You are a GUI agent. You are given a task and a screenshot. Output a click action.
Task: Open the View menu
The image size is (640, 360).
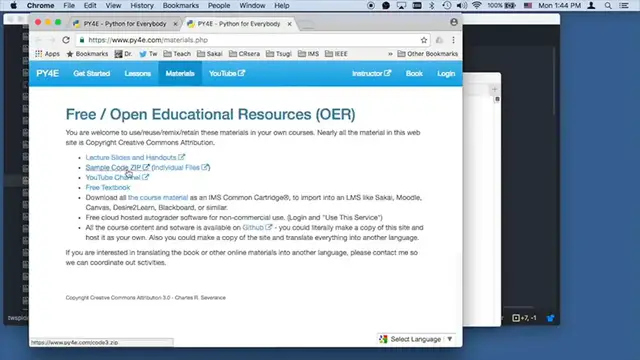tap(113, 6)
